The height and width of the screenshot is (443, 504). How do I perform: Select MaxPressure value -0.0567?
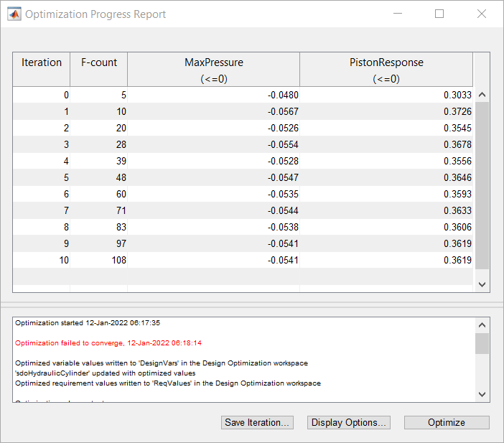point(214,111)
